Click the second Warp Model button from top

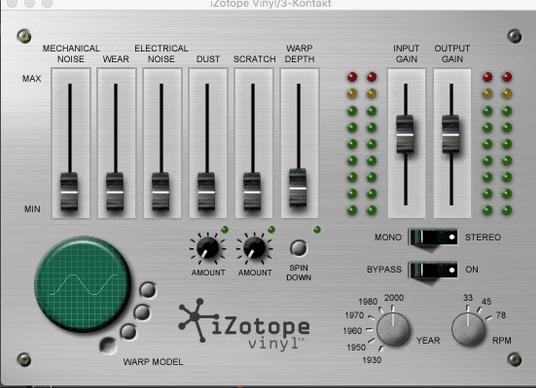[x=142, y=312]
